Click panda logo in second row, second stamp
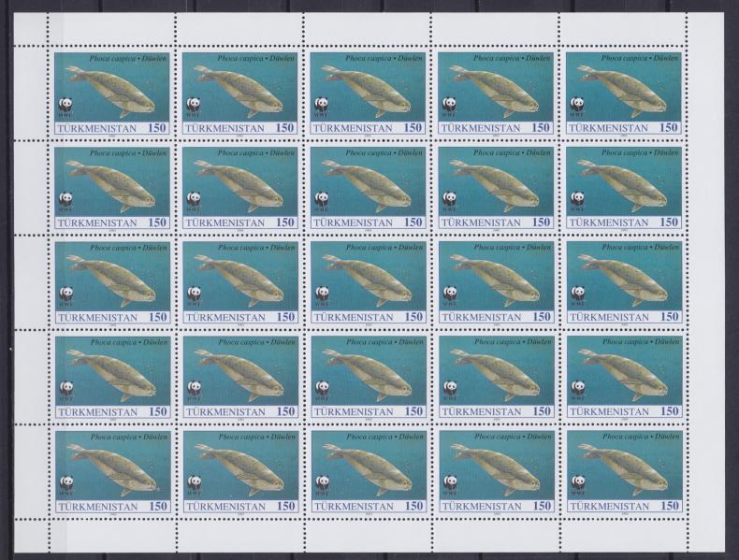Viewport: 739px width, 560px height. tap(193, 199)
